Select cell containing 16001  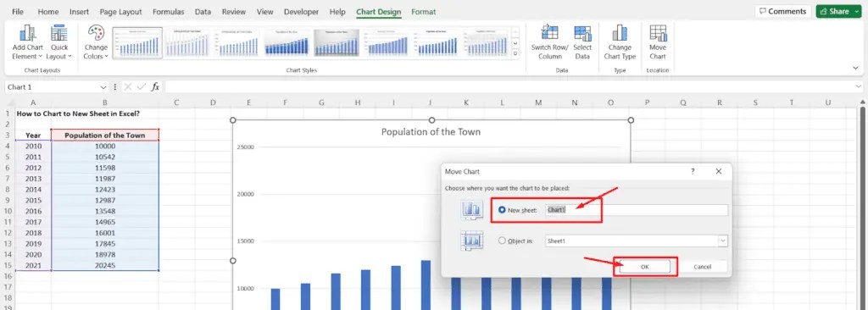coord(105,232)
